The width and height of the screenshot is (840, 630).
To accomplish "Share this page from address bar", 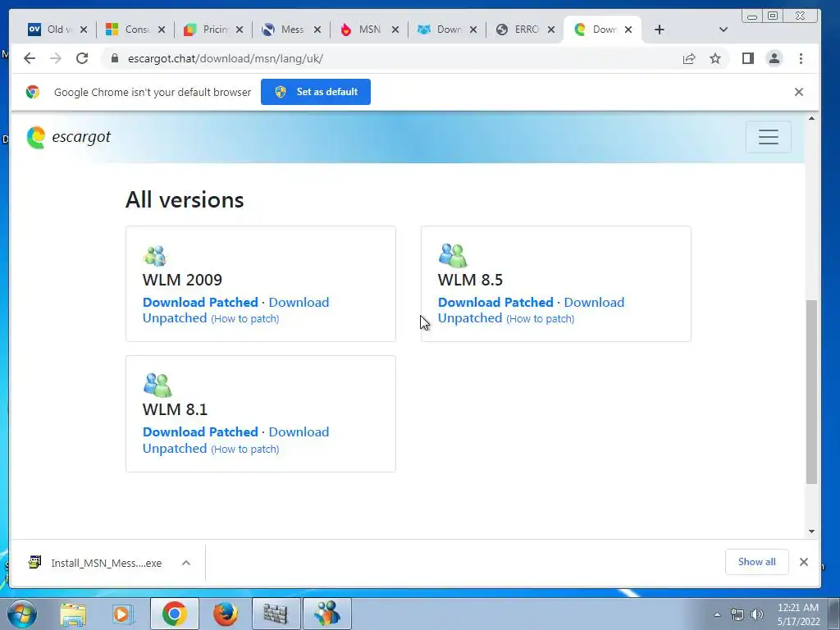I will point(689,58).
